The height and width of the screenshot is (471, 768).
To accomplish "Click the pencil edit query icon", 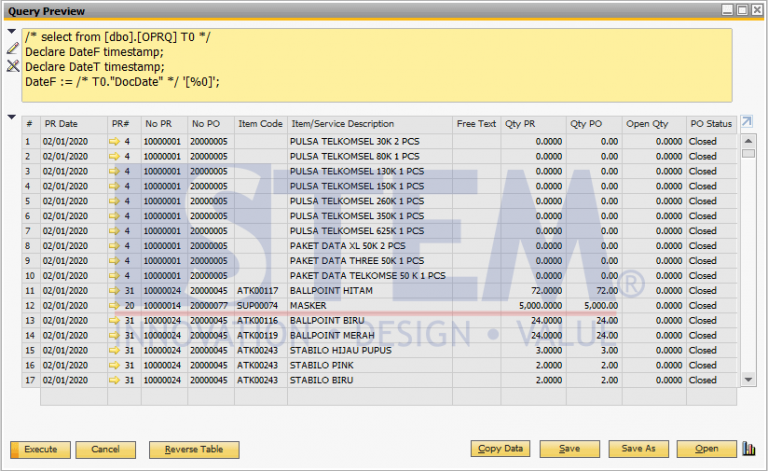I will tap(13, 48).
